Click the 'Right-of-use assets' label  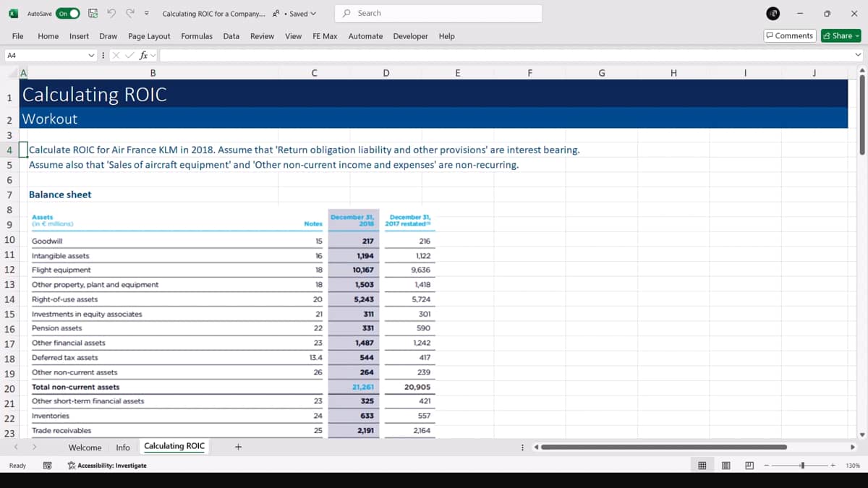(65, 299)
